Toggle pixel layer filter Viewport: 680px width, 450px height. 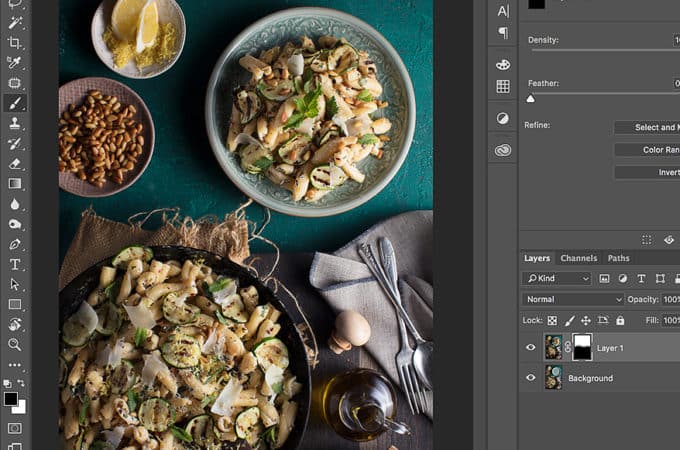pyautogui.click(x=604, y=278)
